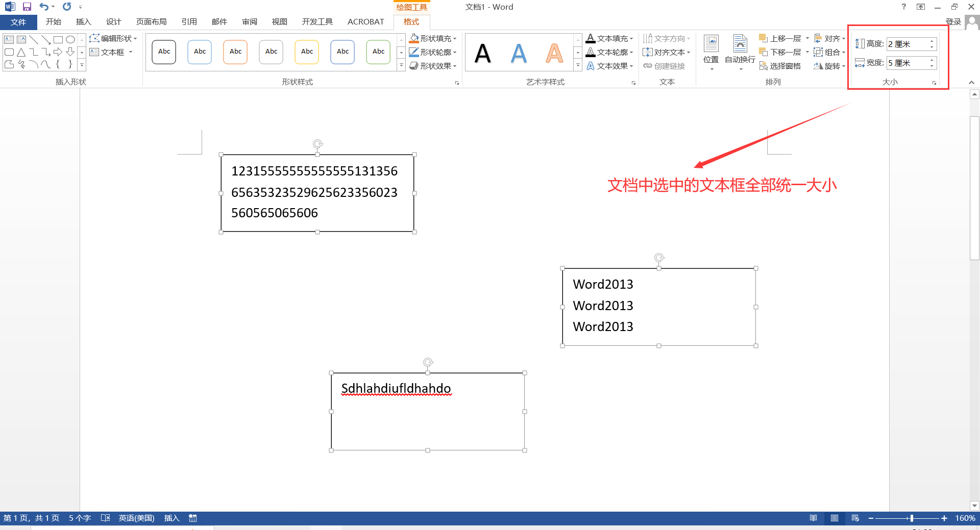Screen dimensions: 980x530
Task: Expand the WordArt styles gallery more button
Action: coord(578,65)
